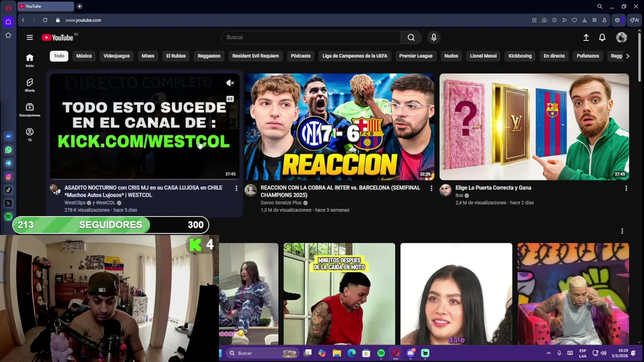Open the Davoo Xeneize Plus channel link
This screenshot has width=644, height=362.
pyautogui.click(x=281, y=203)
